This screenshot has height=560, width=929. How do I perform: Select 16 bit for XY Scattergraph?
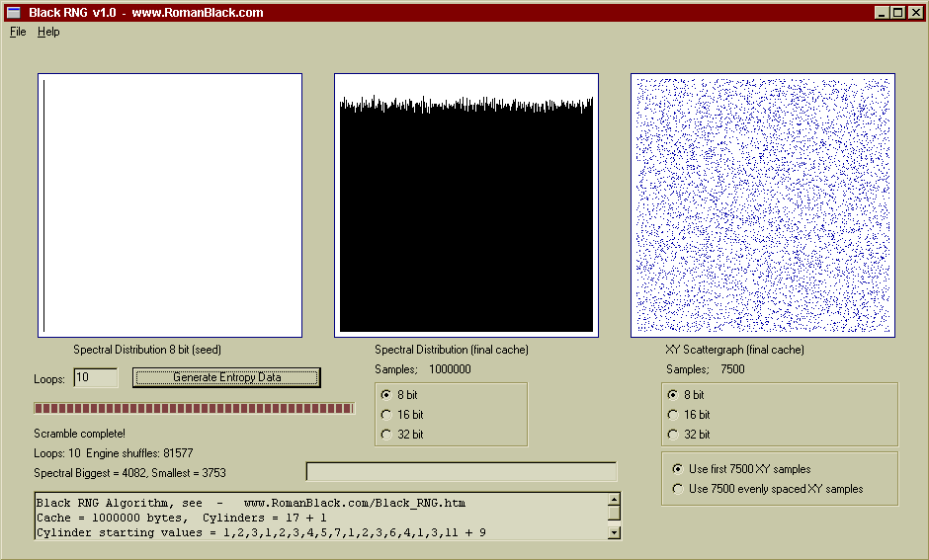pos(674,415)
